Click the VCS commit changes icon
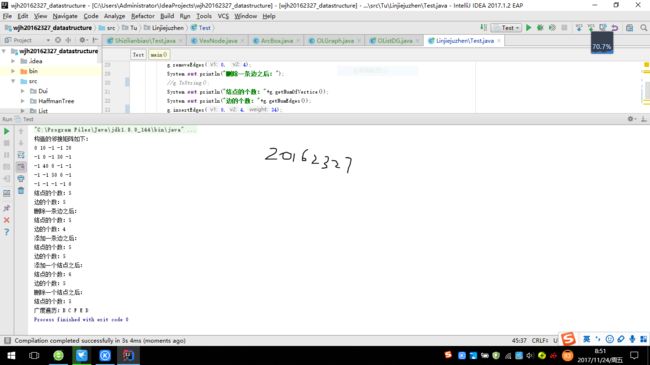Viewport: 650px width, 365px height. (591, 28)
